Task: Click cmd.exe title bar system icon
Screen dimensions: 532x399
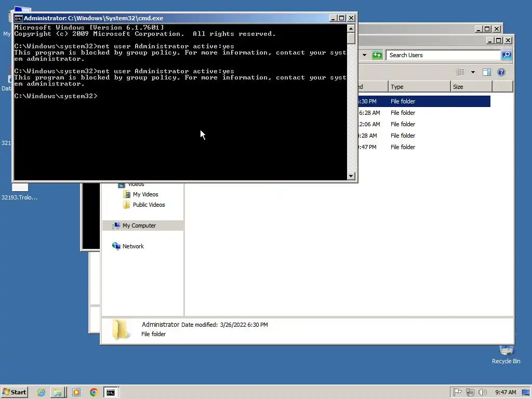Action: 18,18
